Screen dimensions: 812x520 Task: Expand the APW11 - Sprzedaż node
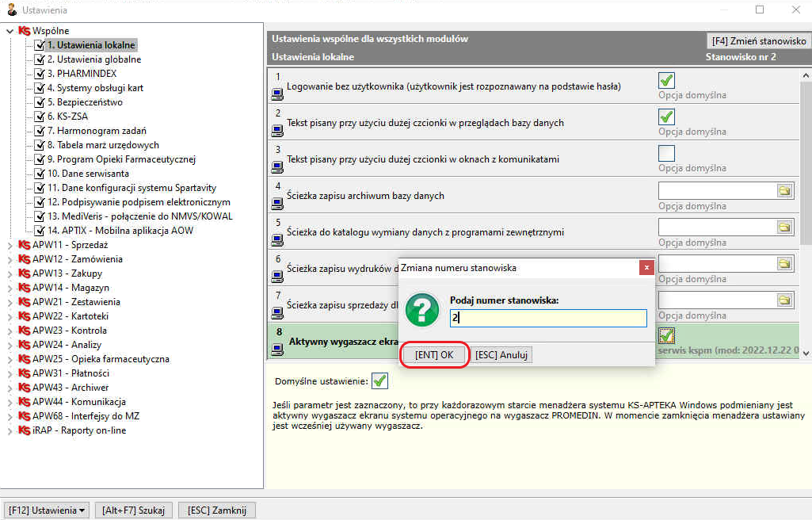point(10,245)
